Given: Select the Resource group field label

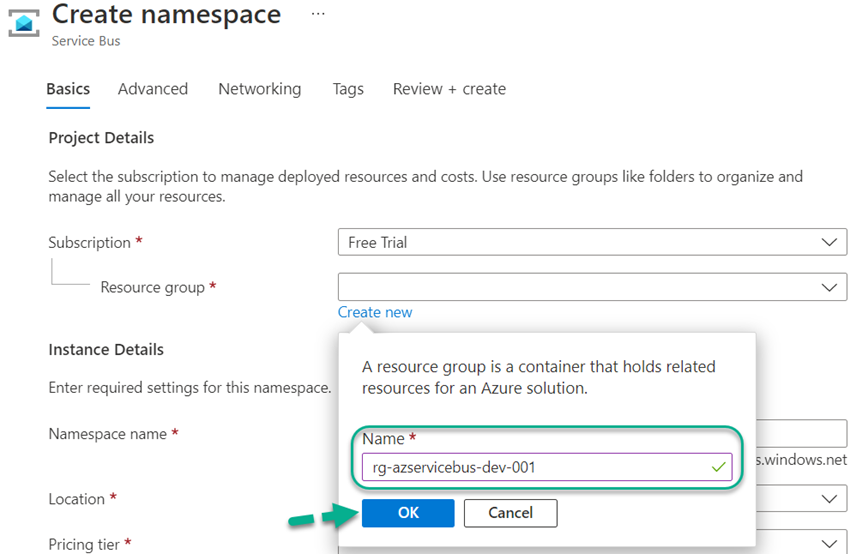Looking at the screenshot, I should point(153,287).
